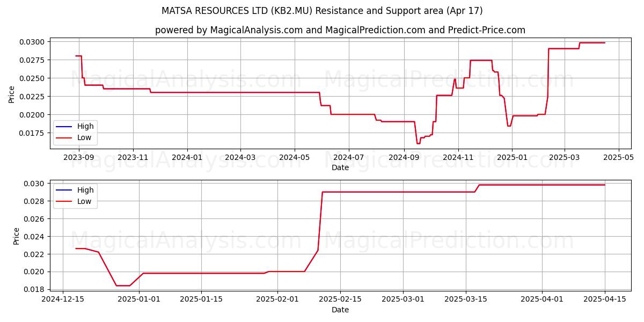This screenshot has height=322, width=644.
Task: Click the 0.024 tick on bottom chart
Action: pyautogui.click(x=35, y=237)
